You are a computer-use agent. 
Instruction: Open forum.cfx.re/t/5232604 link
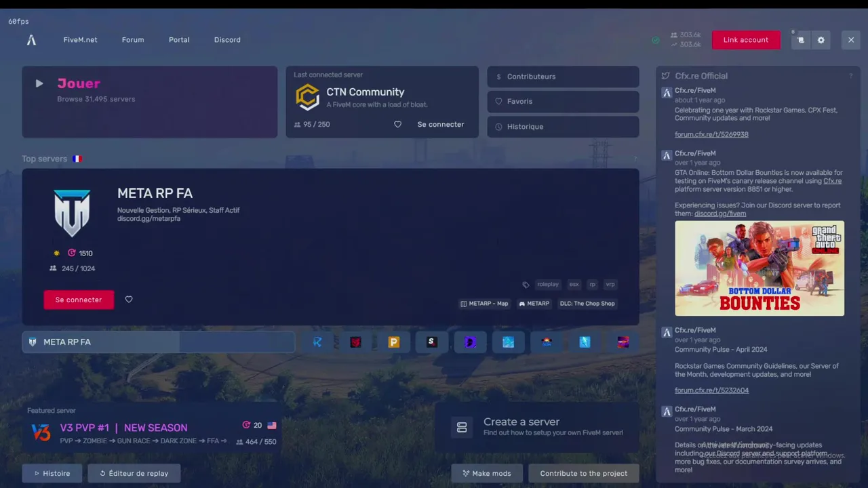pos(711,390)
